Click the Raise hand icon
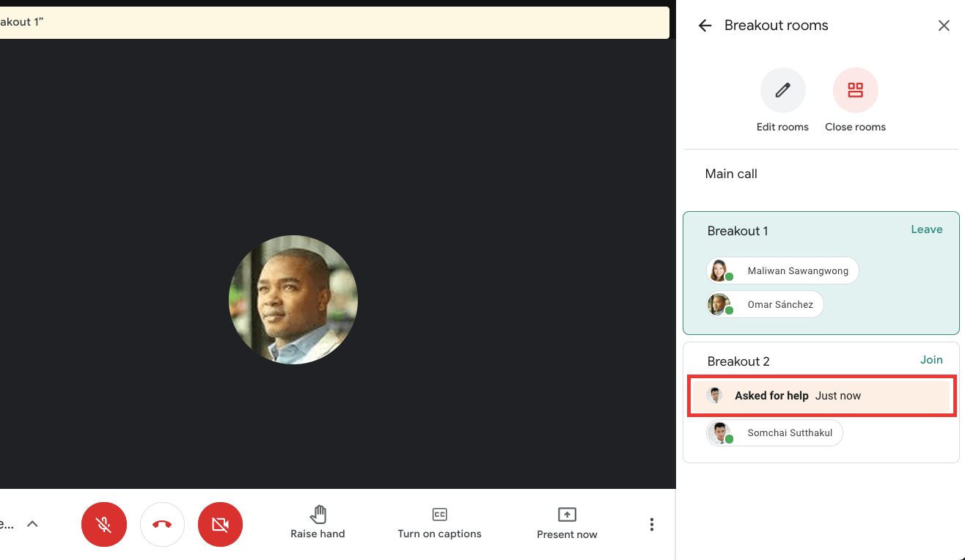This screenshot has height=560, width=965. tap(318, 515)
